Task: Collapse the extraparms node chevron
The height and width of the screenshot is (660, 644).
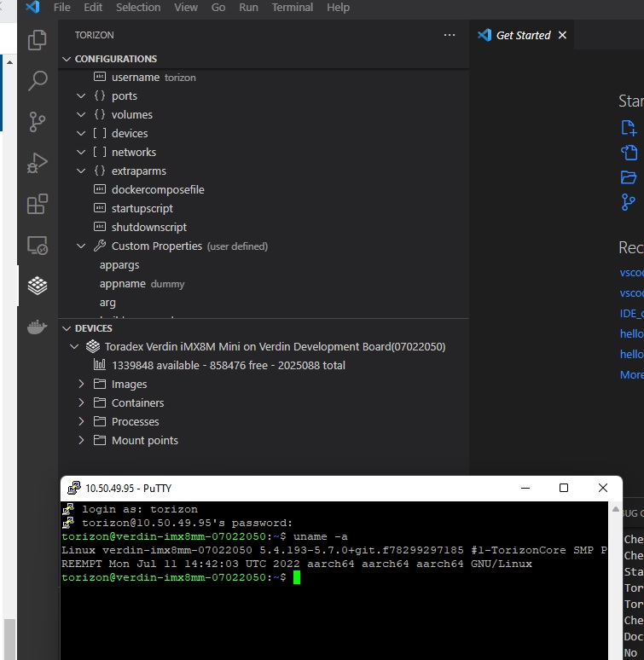Action: click(x=81, y=171)
